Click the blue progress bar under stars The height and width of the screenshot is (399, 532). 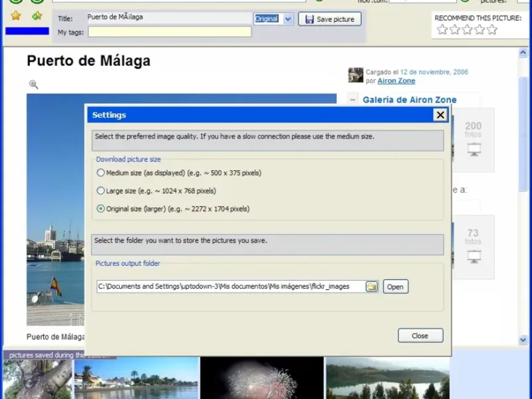pos(27,31)
